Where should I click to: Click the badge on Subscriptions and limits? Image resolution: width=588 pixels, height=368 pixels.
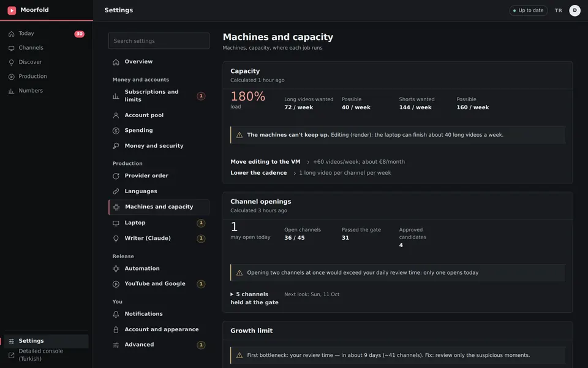(201, 96)
